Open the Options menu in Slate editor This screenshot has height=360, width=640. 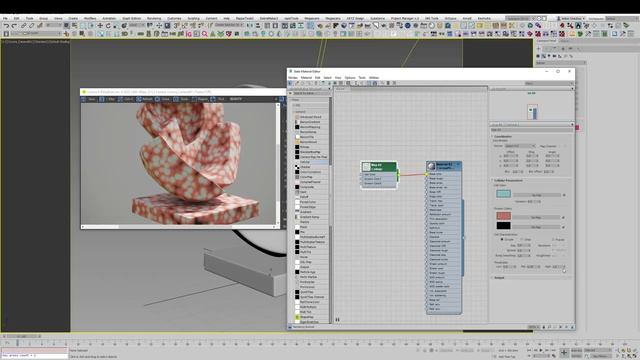point(350,78)
